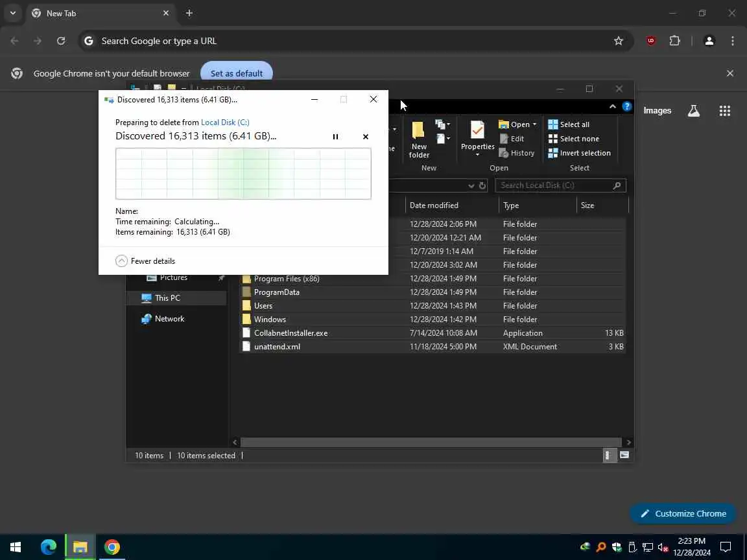Open Properties from the ribbon
Image resolution: width=747 pixels, height=560 pixels.
tap(477, 135)
